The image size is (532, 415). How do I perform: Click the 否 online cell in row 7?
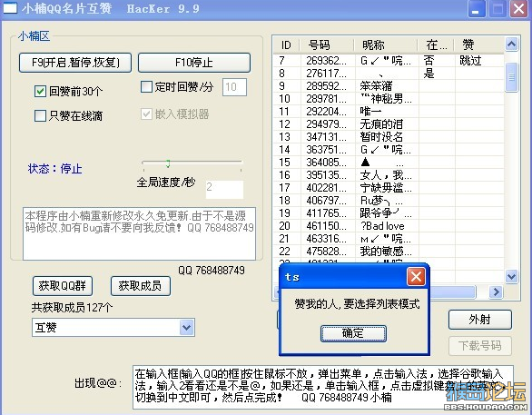(429, 61)
